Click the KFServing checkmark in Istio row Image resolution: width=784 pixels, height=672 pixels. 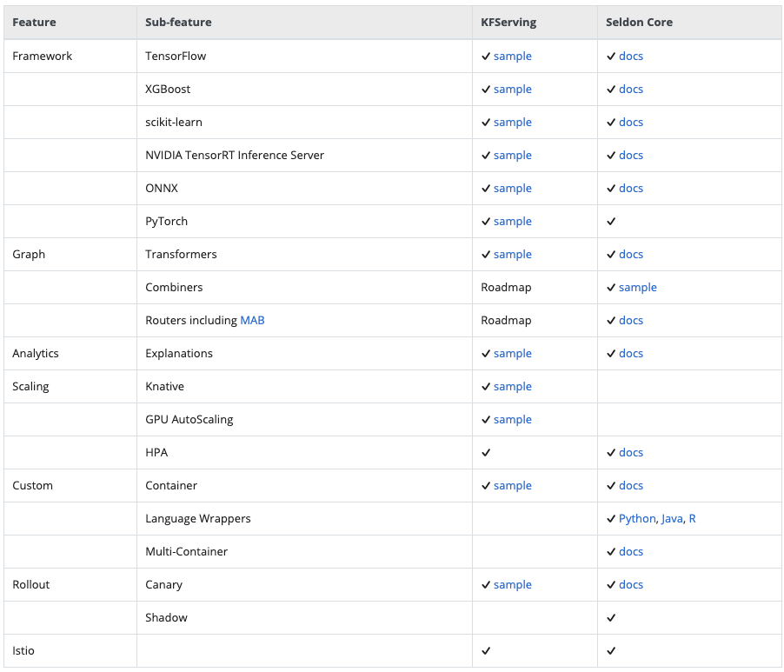[486, 650]
